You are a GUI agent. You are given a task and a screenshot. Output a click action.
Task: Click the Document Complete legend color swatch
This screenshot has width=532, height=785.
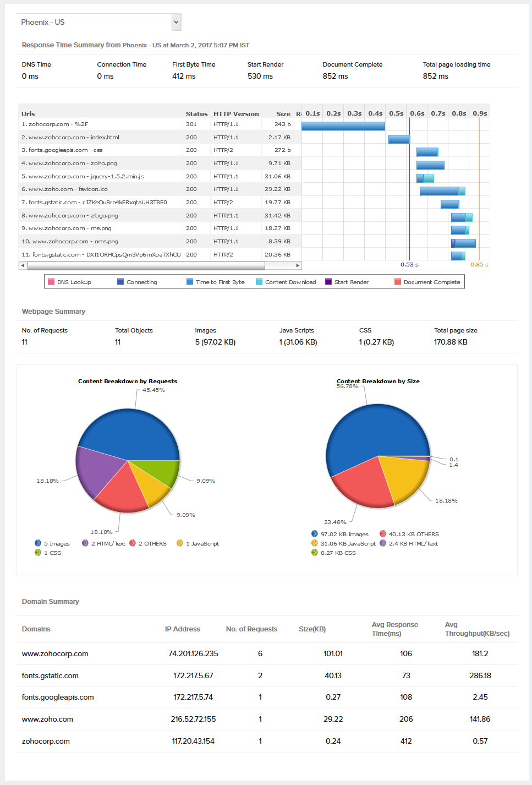(398, 282)
